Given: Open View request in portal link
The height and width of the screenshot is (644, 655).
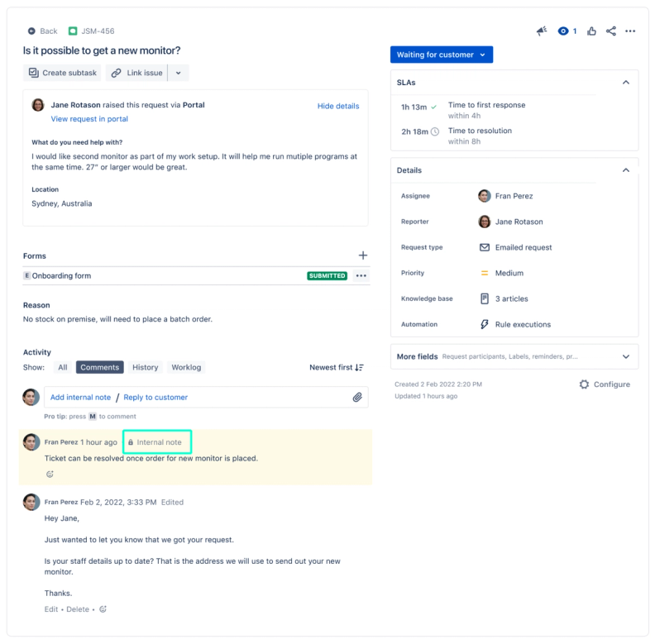Looking at the screenshot, I should (89, 119).
